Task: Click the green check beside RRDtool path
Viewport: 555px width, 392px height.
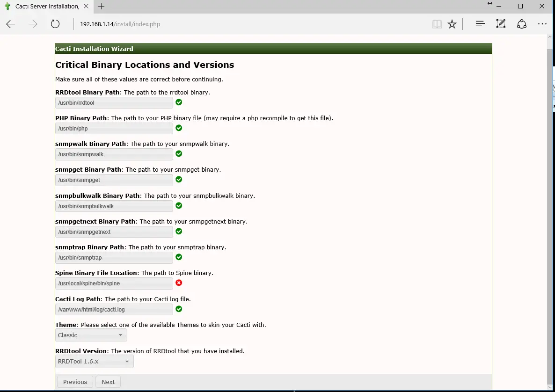Action: coord(179,102)
